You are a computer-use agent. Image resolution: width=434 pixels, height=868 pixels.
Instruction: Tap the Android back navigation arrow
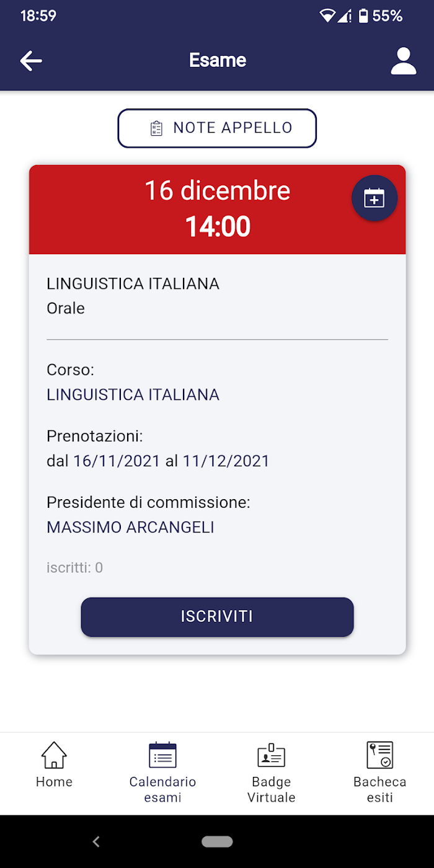click(x=96, y=841)
